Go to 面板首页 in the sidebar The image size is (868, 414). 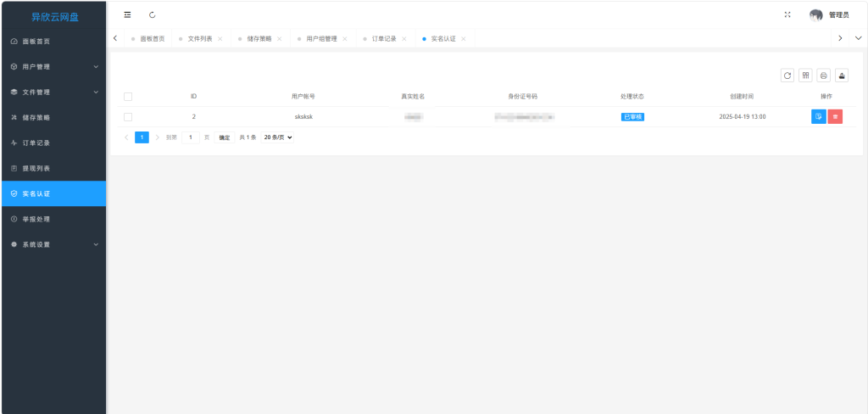click(x=53, y=41)
